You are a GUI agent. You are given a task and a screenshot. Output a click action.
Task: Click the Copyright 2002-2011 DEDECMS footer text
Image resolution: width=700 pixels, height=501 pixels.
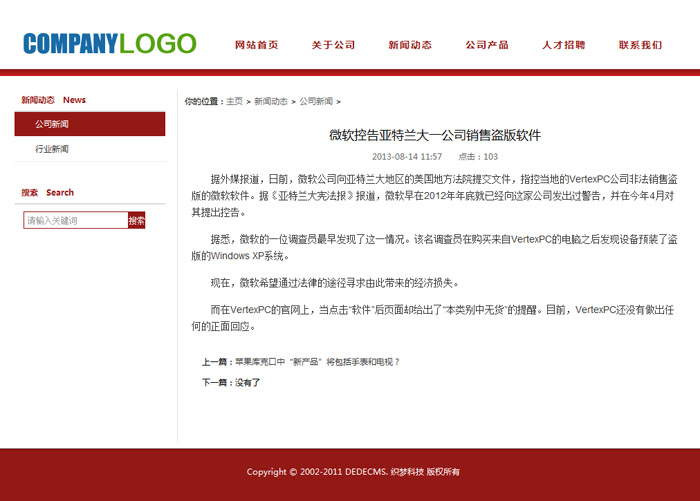coord(353,472)
